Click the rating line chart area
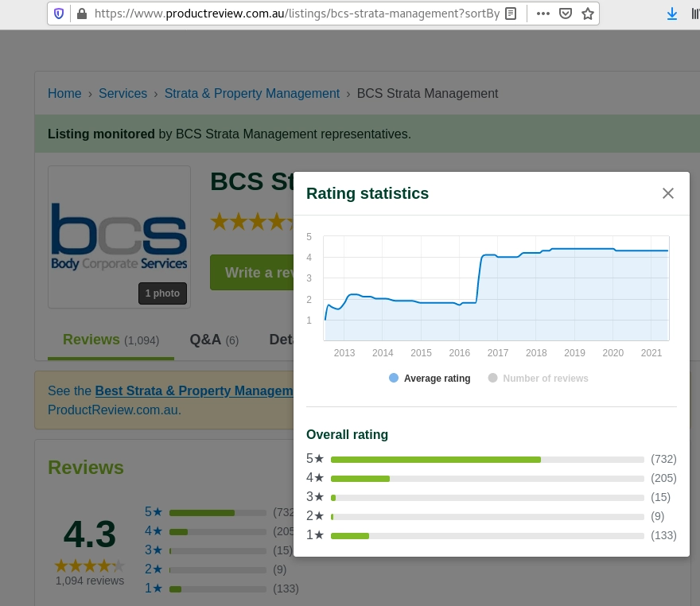700x606 pixels. coord(496,288)
